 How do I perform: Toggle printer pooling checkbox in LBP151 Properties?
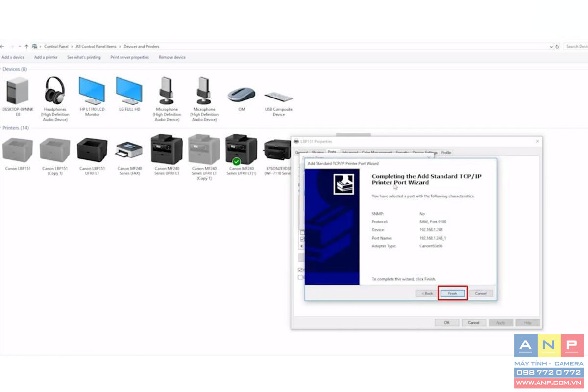click(300, 277)
